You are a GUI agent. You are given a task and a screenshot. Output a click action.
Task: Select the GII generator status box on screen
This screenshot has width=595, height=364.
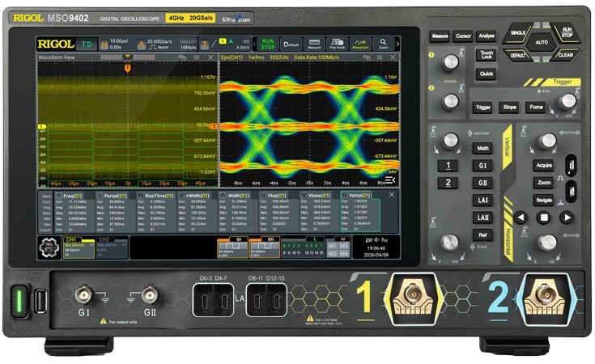(265, 248)
